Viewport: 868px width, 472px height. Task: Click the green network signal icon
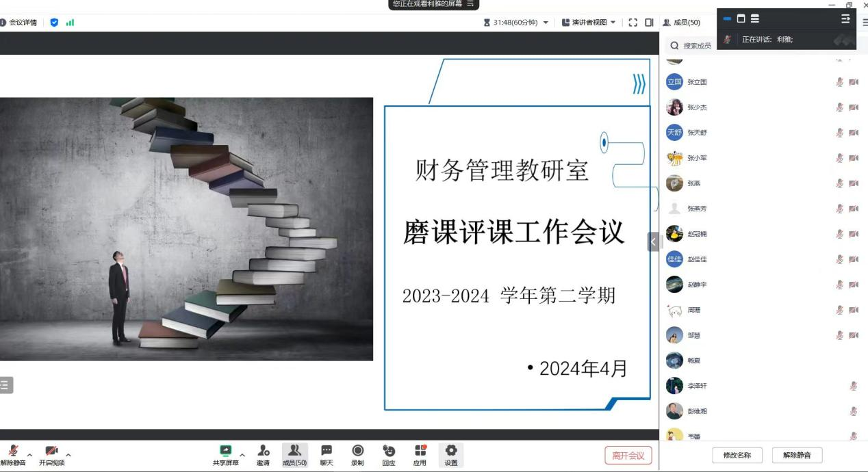point(70,23)
